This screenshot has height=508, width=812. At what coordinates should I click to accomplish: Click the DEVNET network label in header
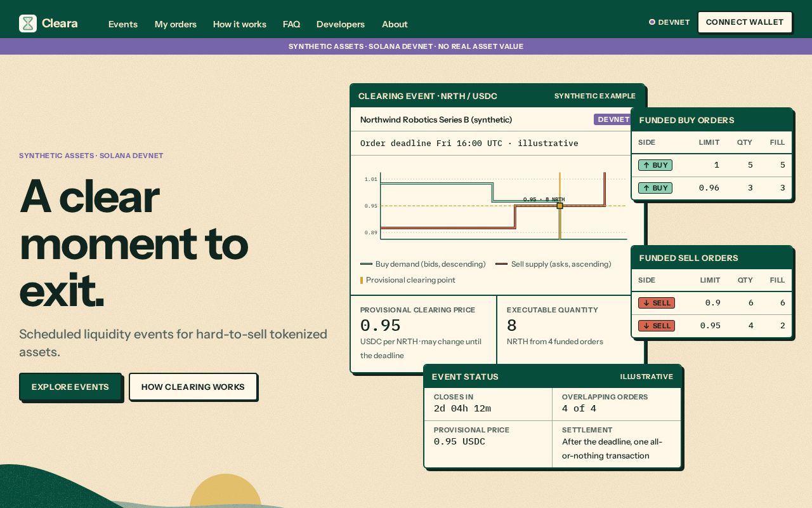pyautogui.click(x=674, y=22)
